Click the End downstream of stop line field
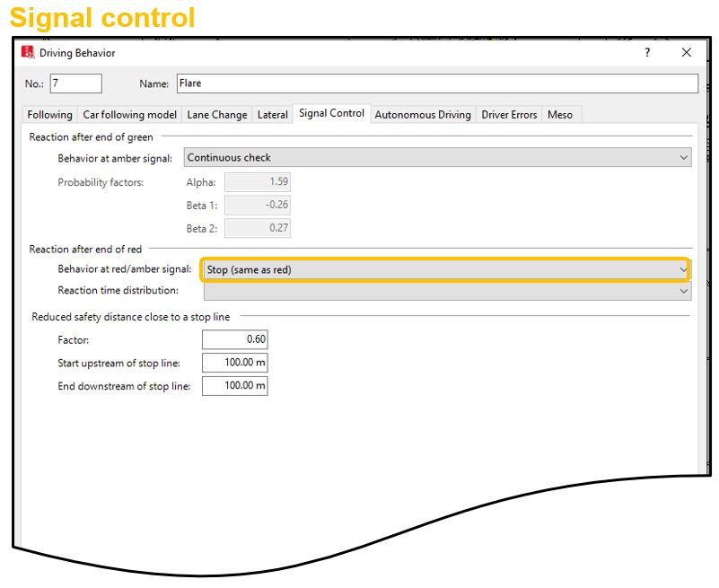Screen dimensions: 719x588 [x=235, y=386]
